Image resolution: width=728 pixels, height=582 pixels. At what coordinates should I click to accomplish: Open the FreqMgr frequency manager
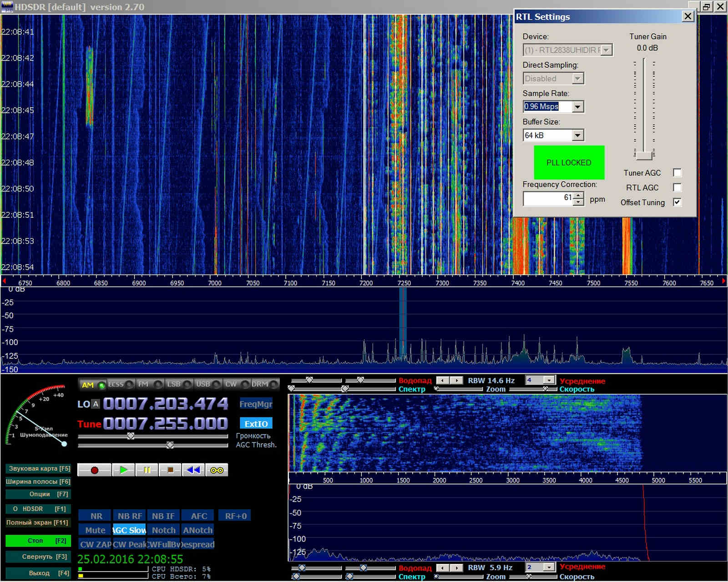[256, 404]
